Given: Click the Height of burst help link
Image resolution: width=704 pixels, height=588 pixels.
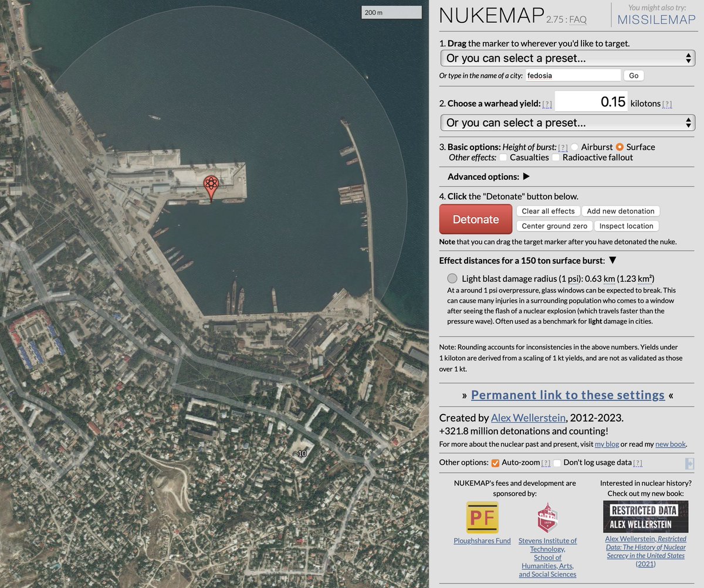Looking at the screenshot, I should coord(563,147).
